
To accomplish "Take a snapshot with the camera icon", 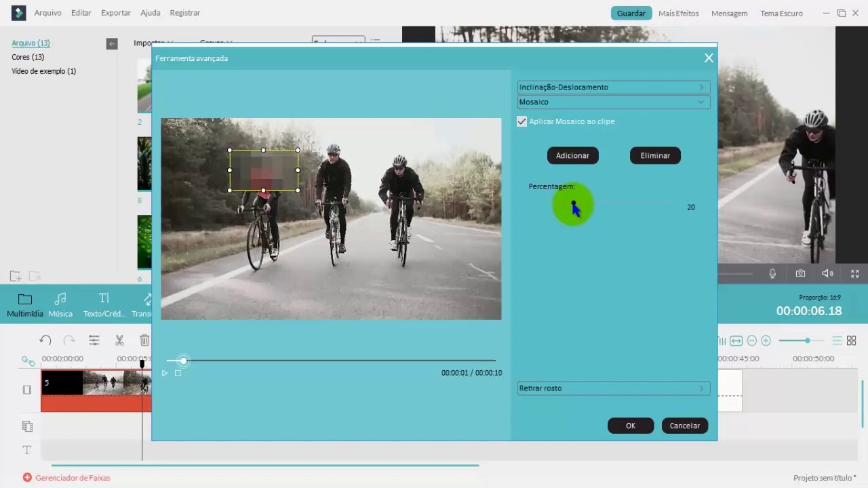I will (800, 274).
